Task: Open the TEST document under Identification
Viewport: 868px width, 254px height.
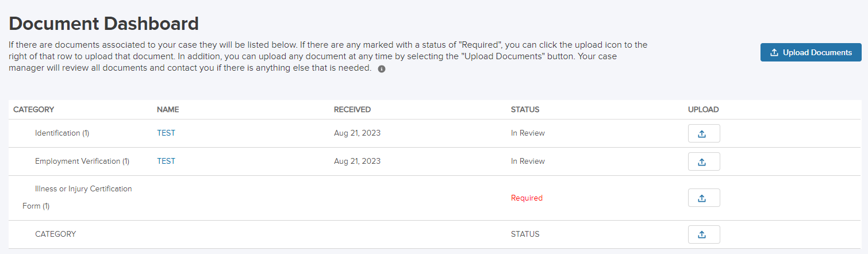Action: coord(166,133)
